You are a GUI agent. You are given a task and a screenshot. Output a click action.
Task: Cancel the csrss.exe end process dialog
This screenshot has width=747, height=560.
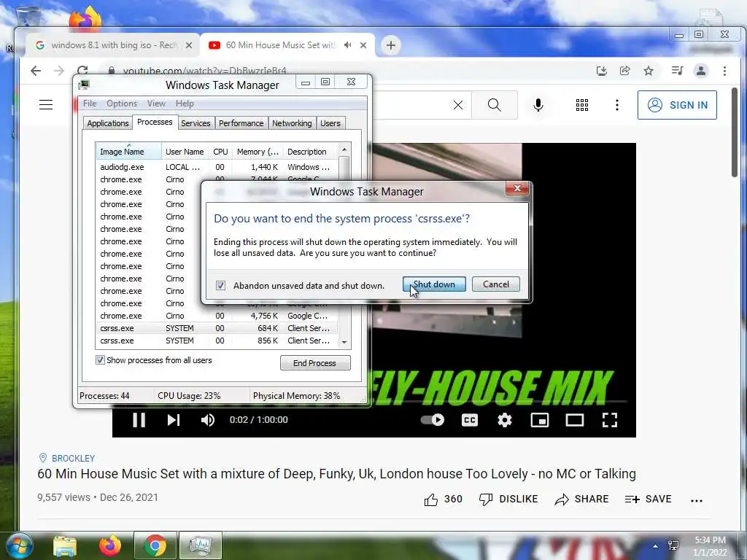496,284
